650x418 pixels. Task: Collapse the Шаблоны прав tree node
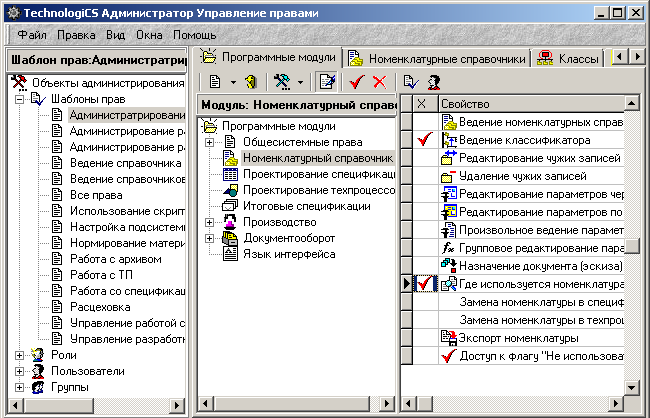tap(21, 99)
